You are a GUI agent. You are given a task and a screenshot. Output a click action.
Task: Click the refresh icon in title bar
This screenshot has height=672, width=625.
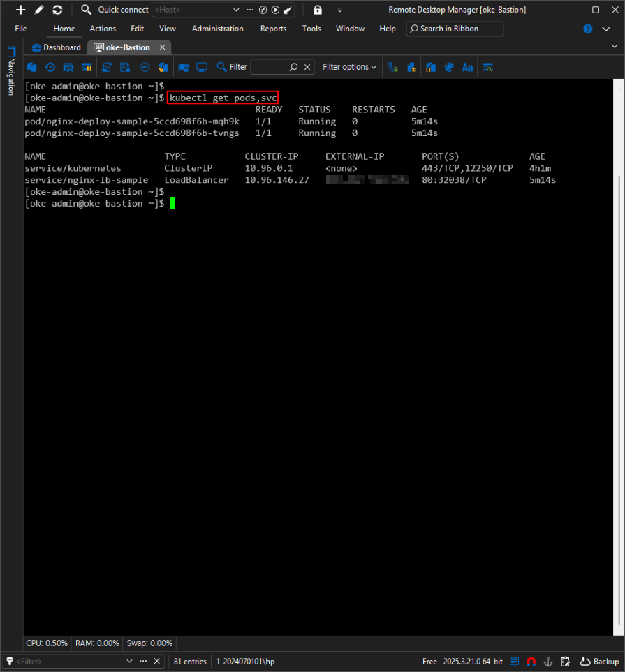coord(57,10)
